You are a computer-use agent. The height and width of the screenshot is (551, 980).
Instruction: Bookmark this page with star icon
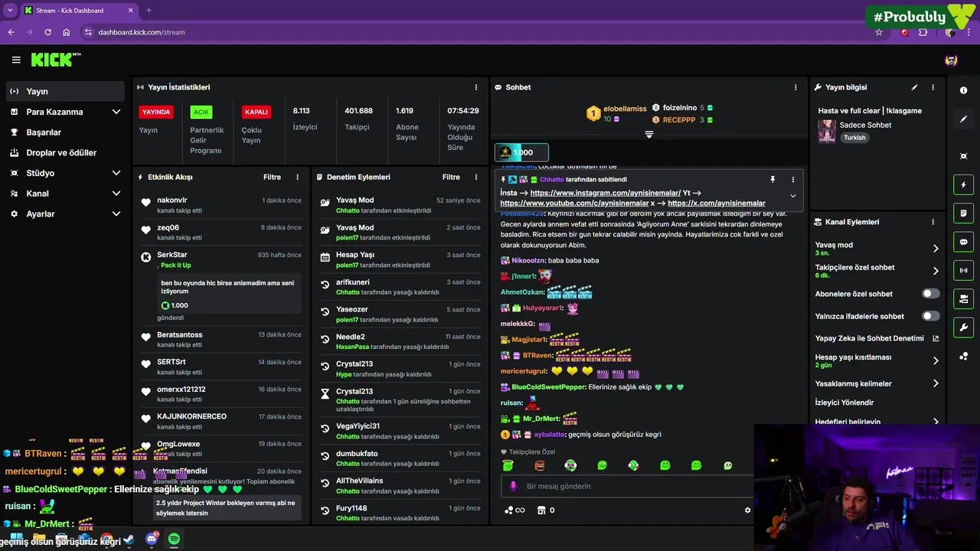[879, 32]
